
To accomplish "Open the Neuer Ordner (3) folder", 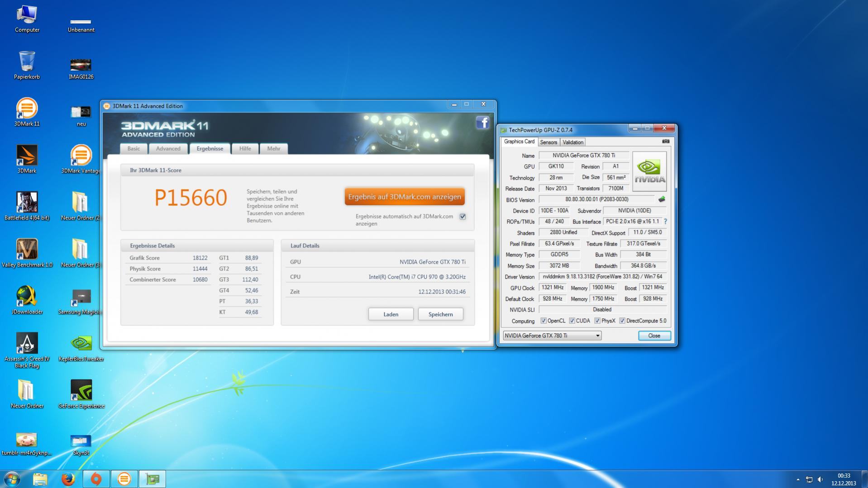I will pyautogui.click(x=80, y=253).
